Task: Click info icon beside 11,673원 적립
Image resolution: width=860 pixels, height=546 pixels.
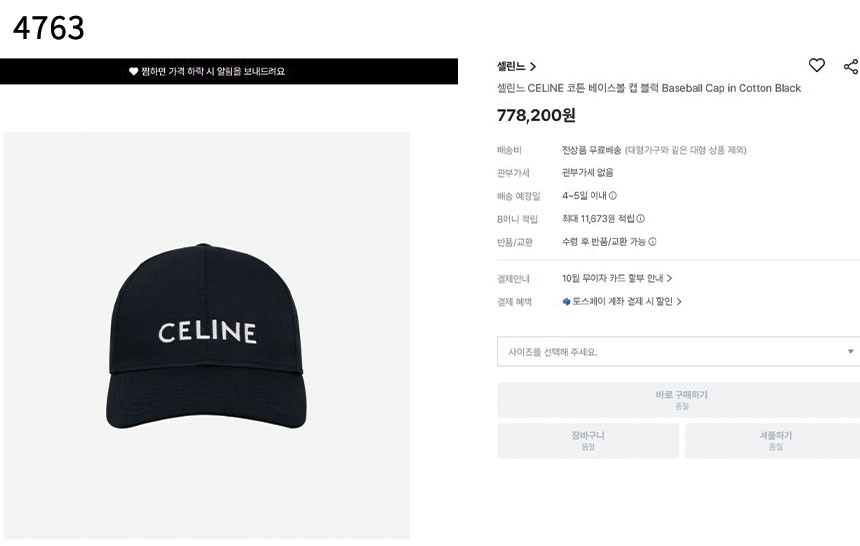Action: pos(641,219)
